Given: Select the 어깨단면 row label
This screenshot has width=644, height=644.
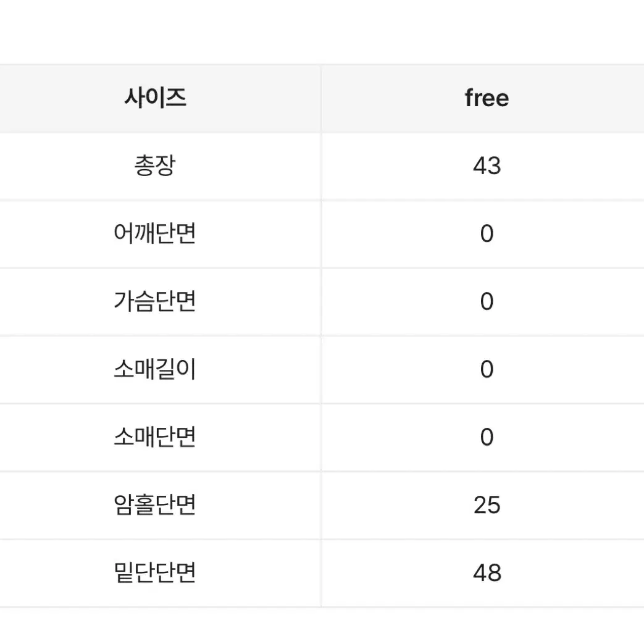Looking at the screenshot, I should (155, 233).
